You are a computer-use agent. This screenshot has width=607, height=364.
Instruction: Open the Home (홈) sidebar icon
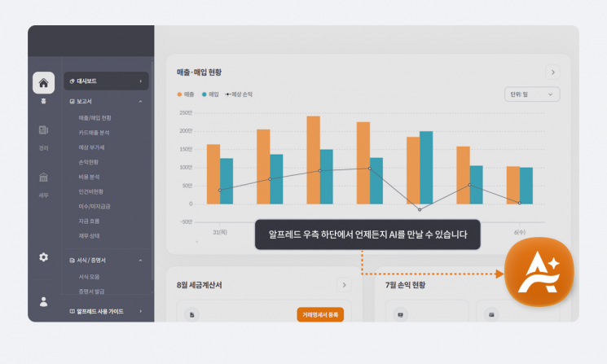pos(43,83)
